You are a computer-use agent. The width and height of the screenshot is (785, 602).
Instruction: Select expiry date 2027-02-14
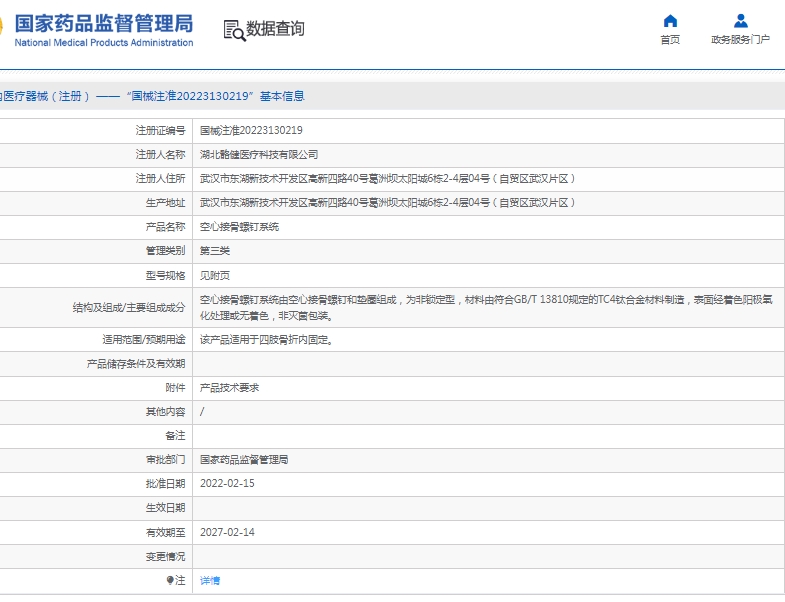tap(227, 532)
